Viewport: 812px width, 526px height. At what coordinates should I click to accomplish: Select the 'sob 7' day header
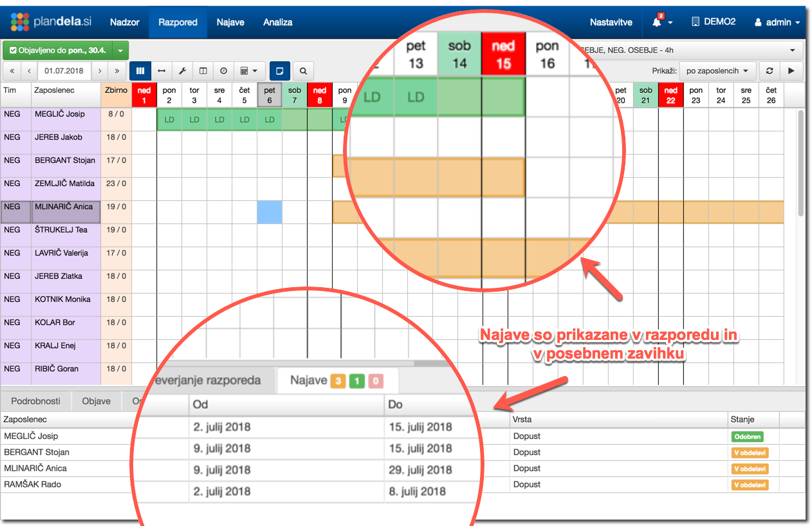[x=295, y=95]
